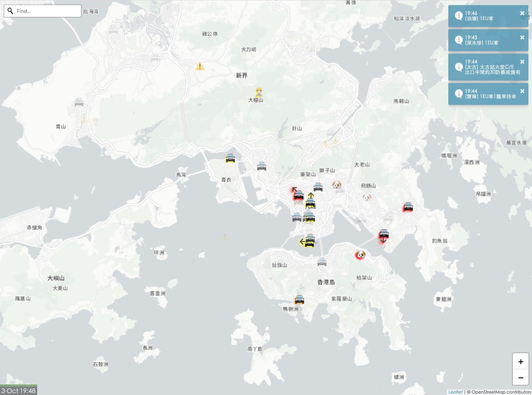Select the gray police car near 青山

coord(79,102)
